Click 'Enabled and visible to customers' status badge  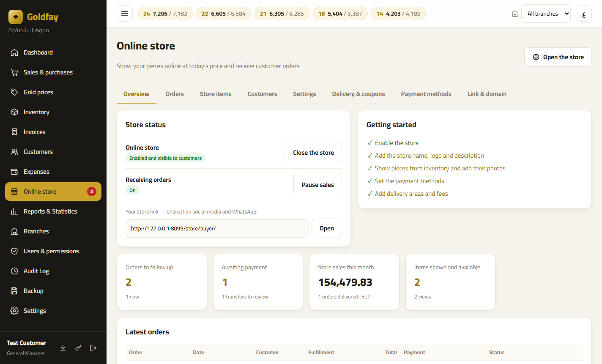click(x=165, y=158)
